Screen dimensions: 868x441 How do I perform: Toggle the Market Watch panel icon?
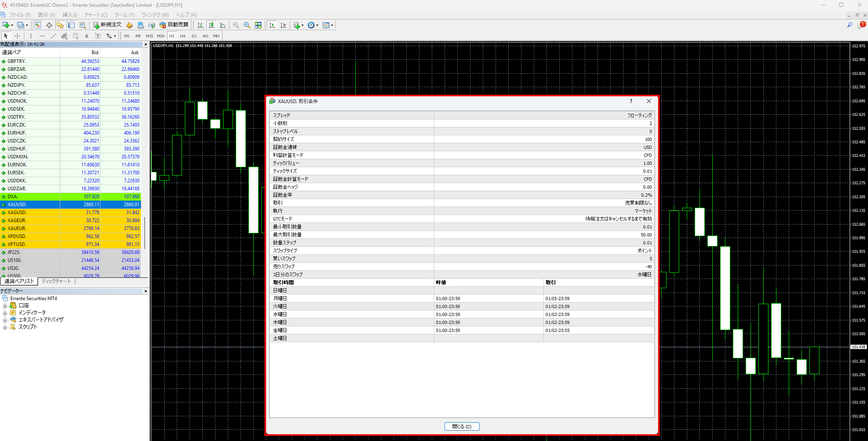pyautogui.click(x=37, y=25)
